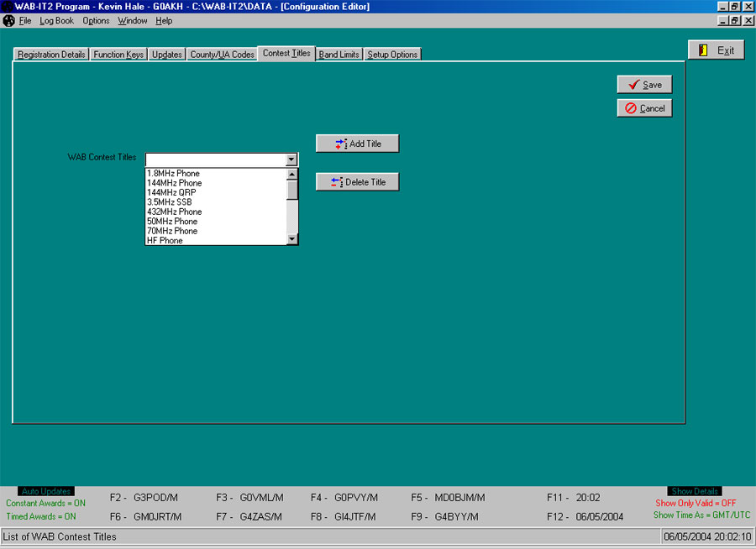The image size is (756, 549).
Task: Select 144MHz QRP from the contest list
Action: [172, 192]
